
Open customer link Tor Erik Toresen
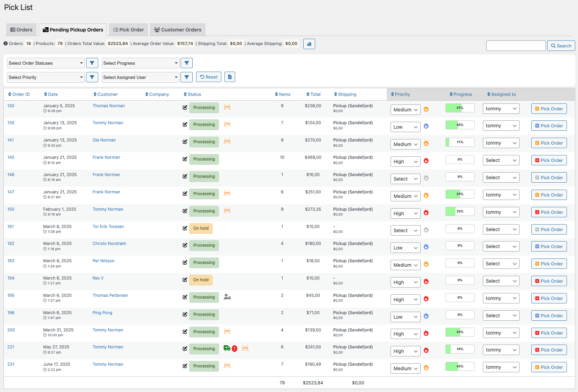pyautogui.click(x=108, y=227)
